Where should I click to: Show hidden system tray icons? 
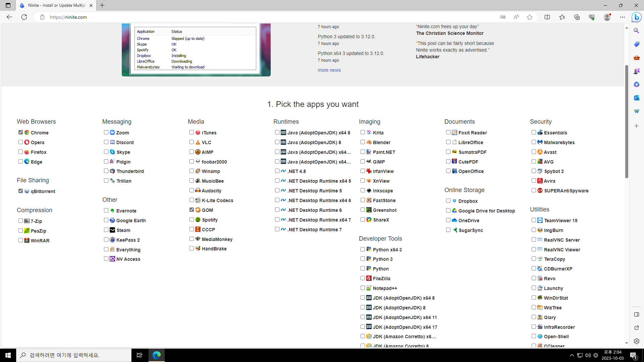click(572, 355)
